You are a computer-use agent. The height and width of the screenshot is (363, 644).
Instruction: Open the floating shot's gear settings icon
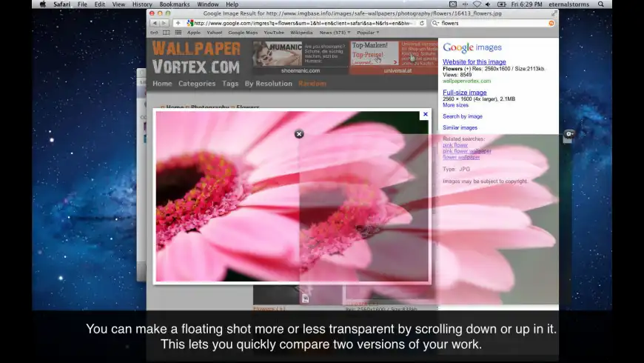(568, 133)
